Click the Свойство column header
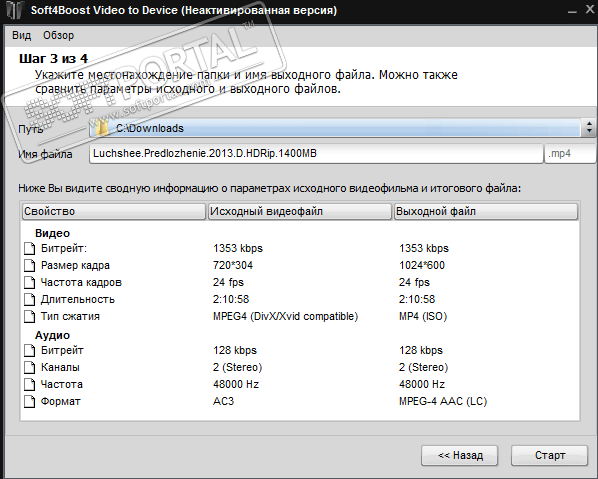Viewport: 598px width, 479px height. [114, 211]
